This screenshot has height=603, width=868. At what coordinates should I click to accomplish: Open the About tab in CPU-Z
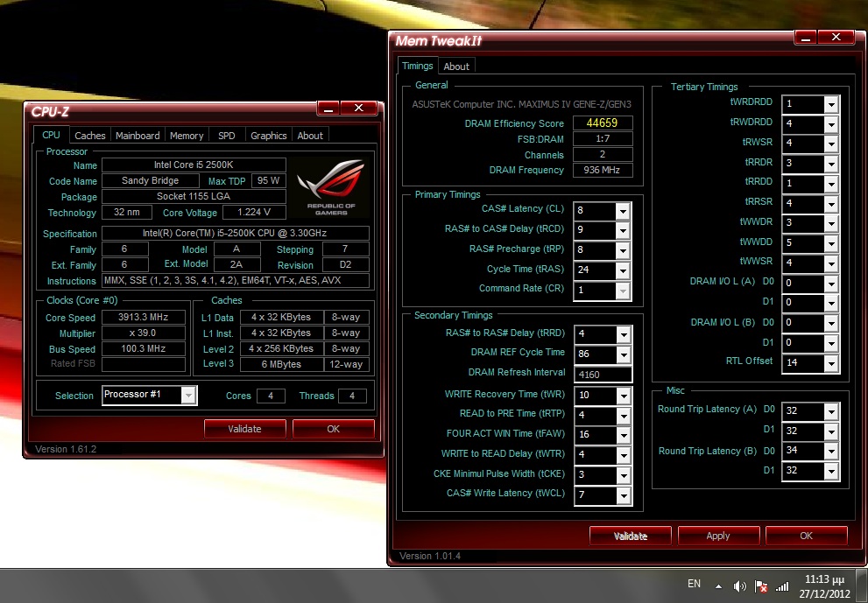310,136
